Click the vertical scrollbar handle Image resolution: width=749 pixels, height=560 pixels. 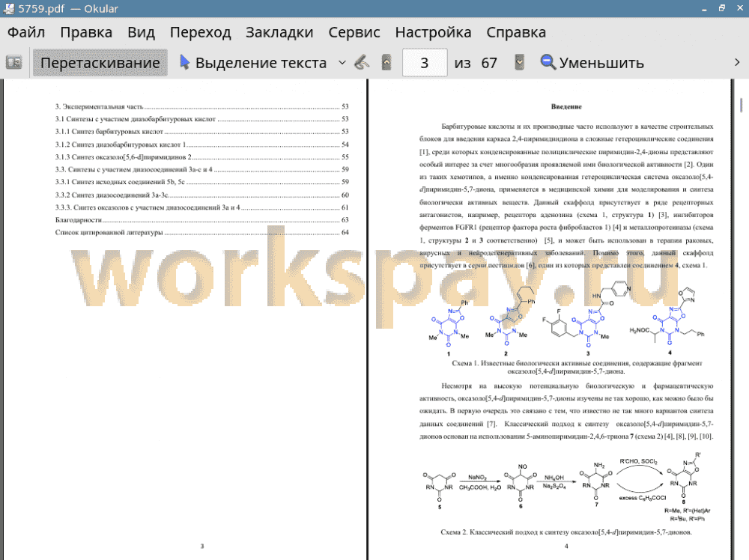(741, 105)
